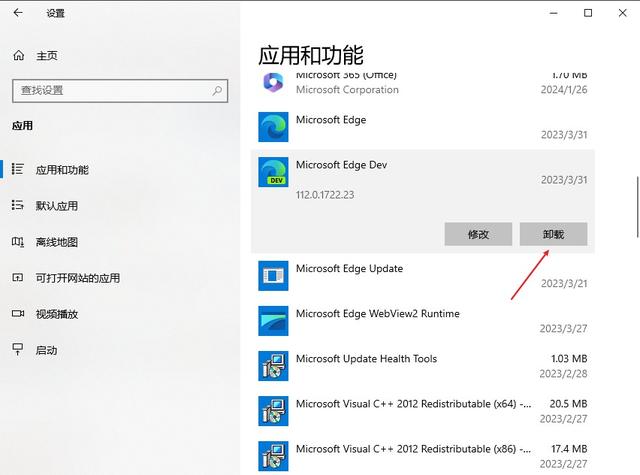Open the 默认应用 page
This screenshot has width=640, height=475.
pos(56,206)
